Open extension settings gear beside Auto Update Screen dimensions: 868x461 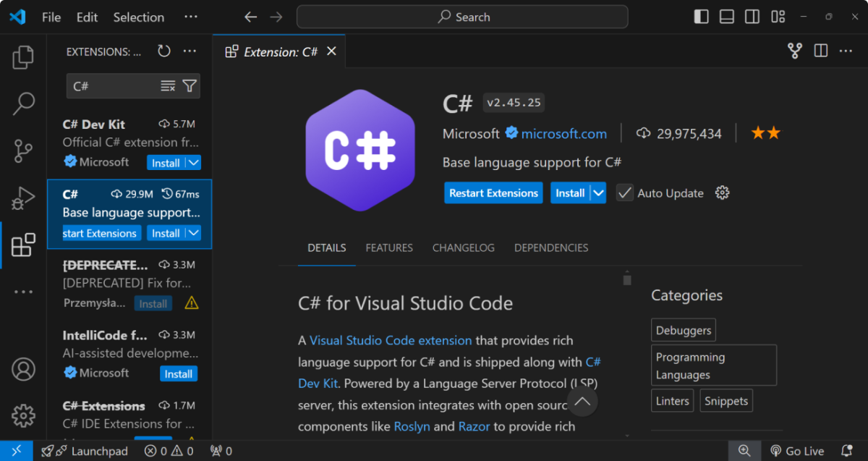(722, 193)
